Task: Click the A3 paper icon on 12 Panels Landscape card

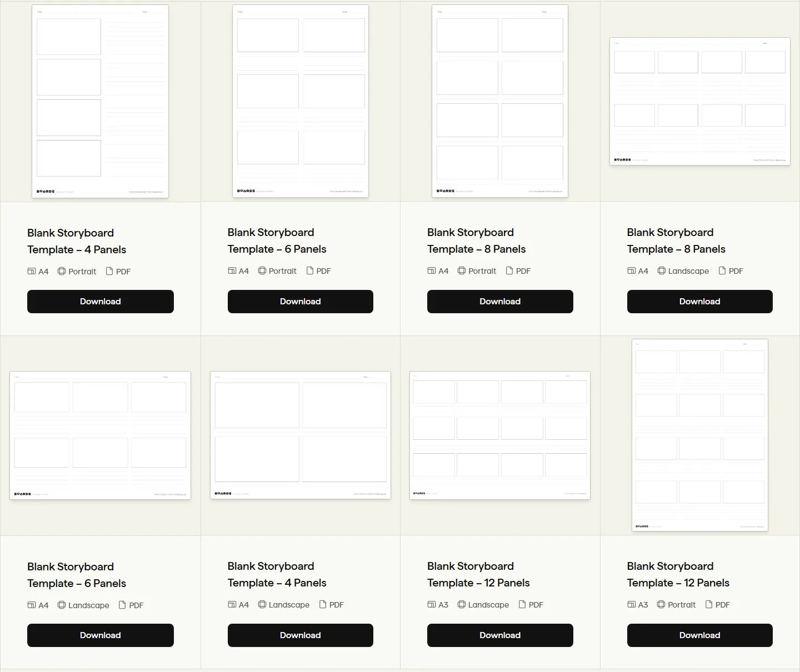Action: tap(432, 604)
